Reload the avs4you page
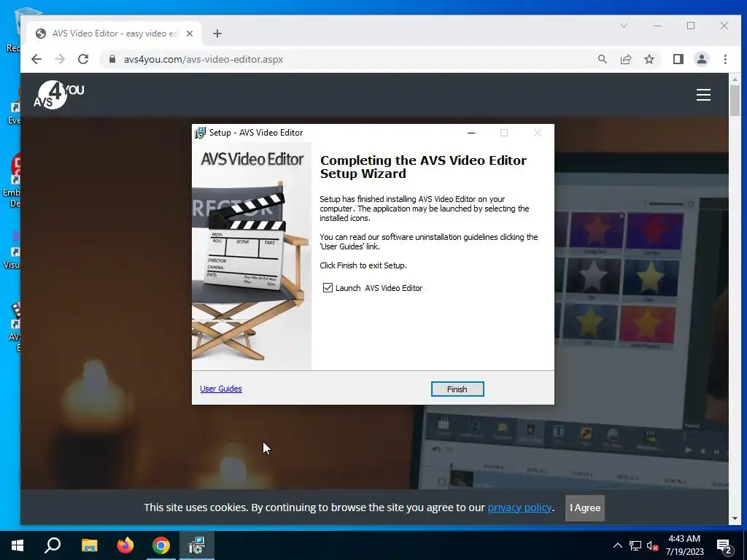This screenshot has width=747, height=560. [x=83, y=59]
